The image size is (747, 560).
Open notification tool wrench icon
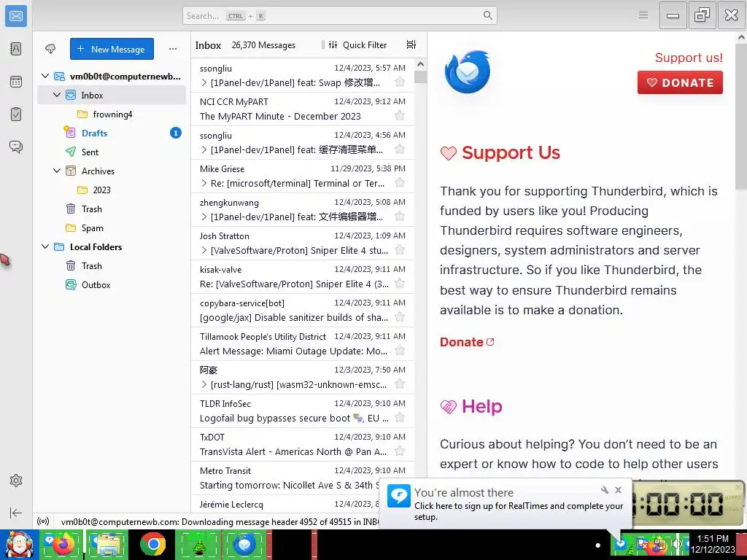(604, 489)
